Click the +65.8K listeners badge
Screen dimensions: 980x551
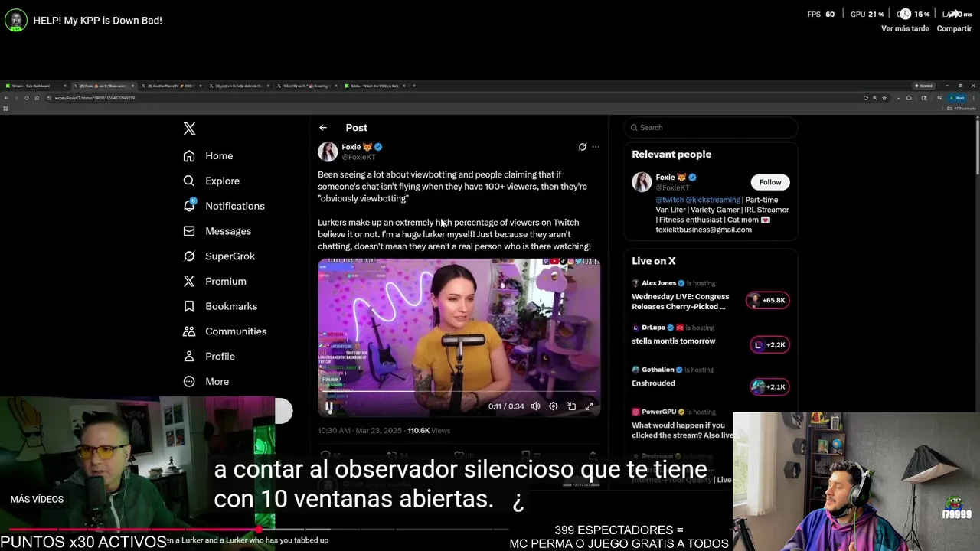pos(768,300)
